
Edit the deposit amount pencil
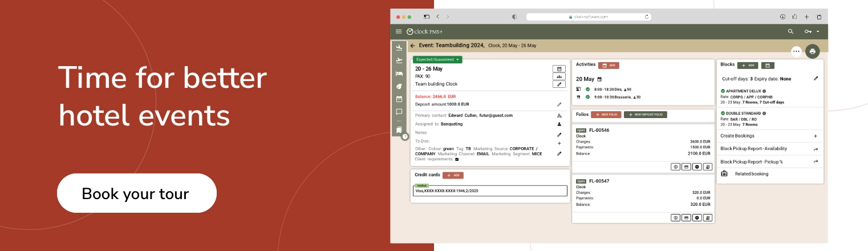pyautogui.click(x=559, y=104)
